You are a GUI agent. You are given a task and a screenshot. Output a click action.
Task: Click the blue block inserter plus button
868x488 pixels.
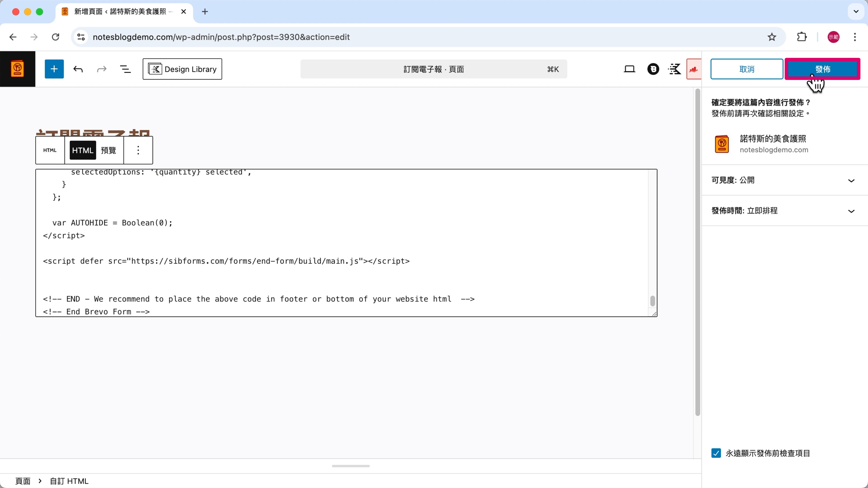(54, 69)
